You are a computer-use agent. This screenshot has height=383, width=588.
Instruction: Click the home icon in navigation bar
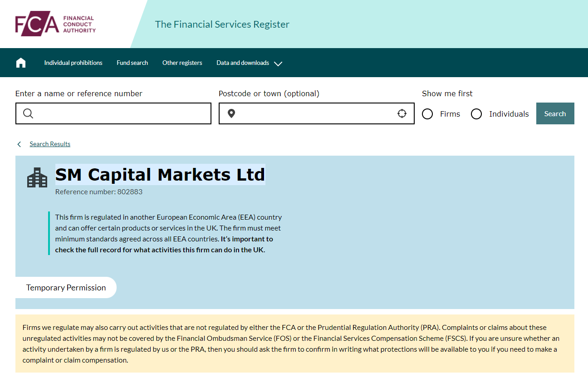point(21,63)
